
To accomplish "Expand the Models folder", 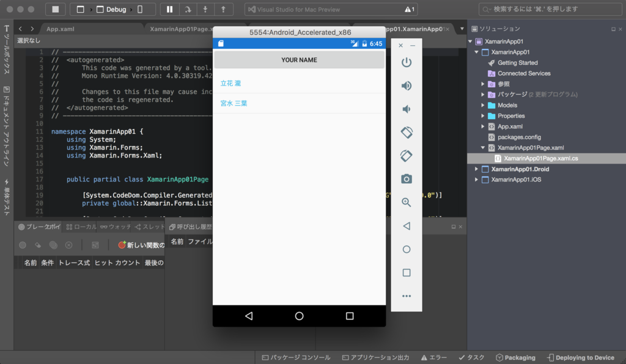I will point(483,105).
